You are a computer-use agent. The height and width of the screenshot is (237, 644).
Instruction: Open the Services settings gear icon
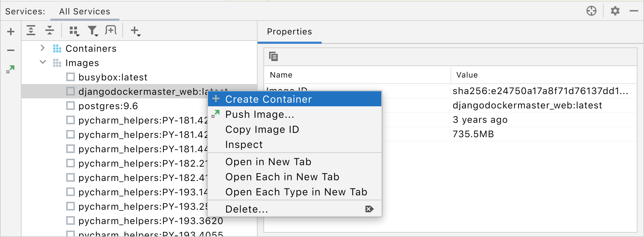615,11
